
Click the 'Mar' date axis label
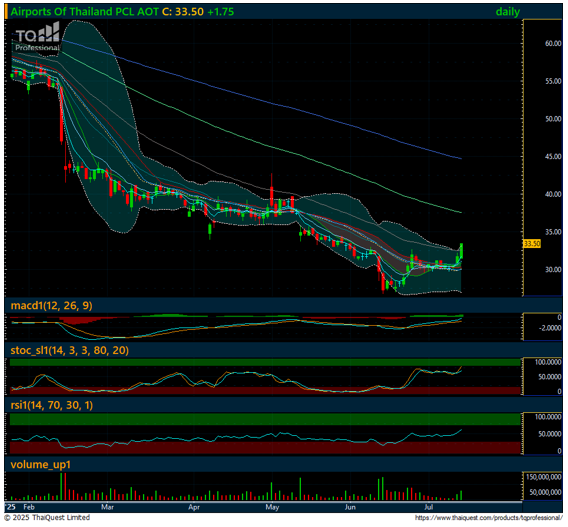108,507
